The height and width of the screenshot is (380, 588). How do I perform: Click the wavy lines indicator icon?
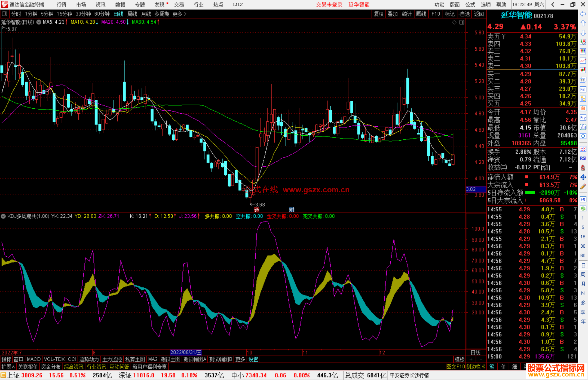(x=583, y=149)
